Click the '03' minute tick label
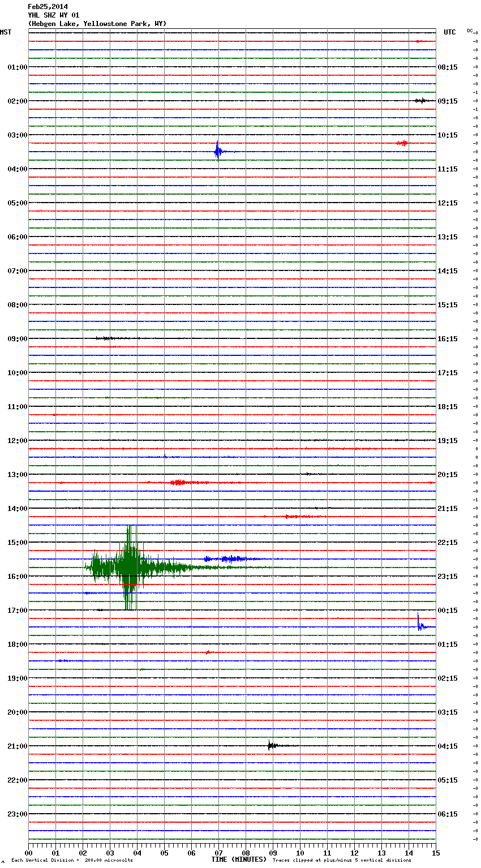Screen dimensions: 481x868 click(x=110, y=853)
